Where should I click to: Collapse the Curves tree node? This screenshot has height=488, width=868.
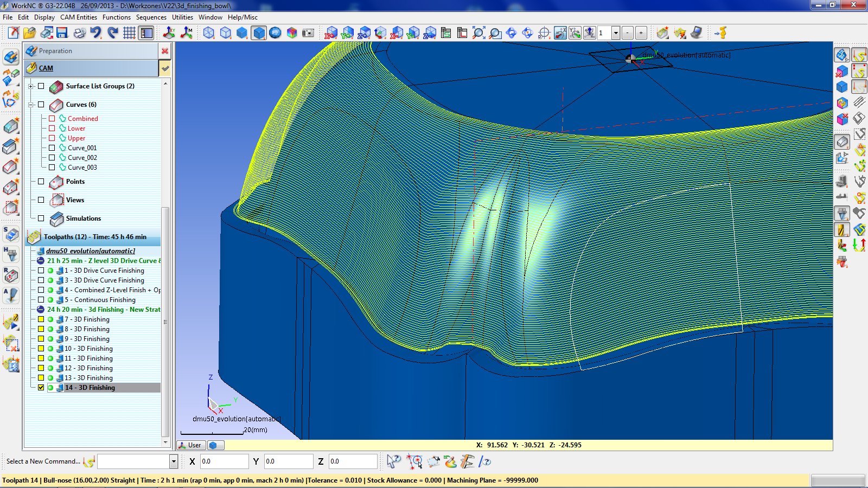31,105
